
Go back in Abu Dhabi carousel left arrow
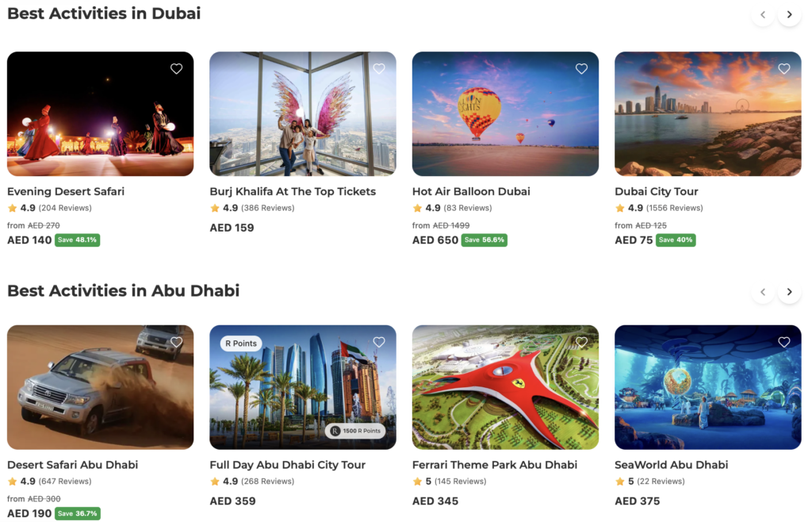pyautogui.click(x=763, y=292)
